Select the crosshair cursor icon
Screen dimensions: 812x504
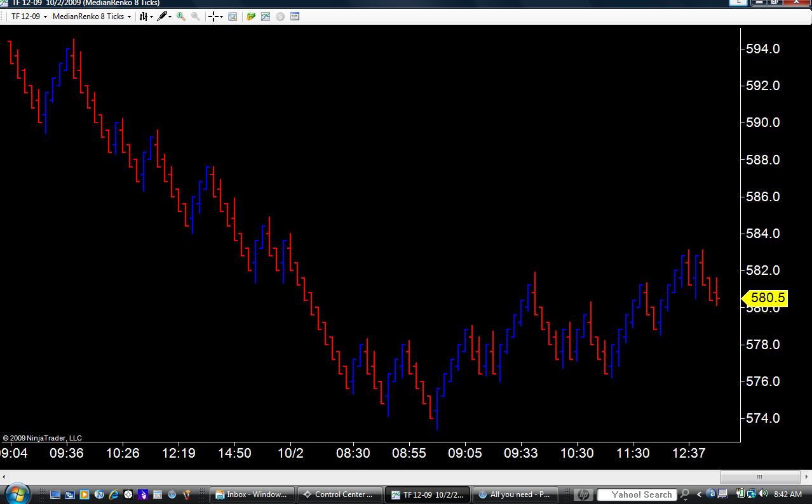(213, 17)
